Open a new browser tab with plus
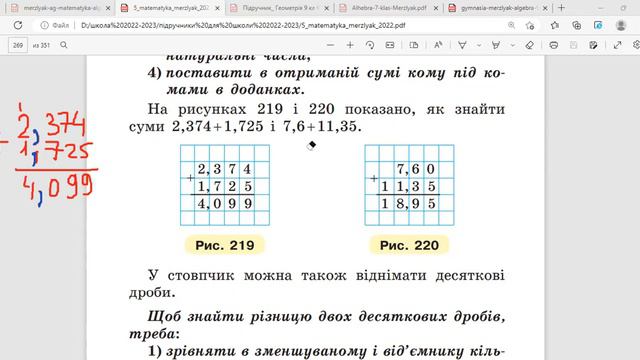Screen dimensions: 640x360 [x=562, y=8]
